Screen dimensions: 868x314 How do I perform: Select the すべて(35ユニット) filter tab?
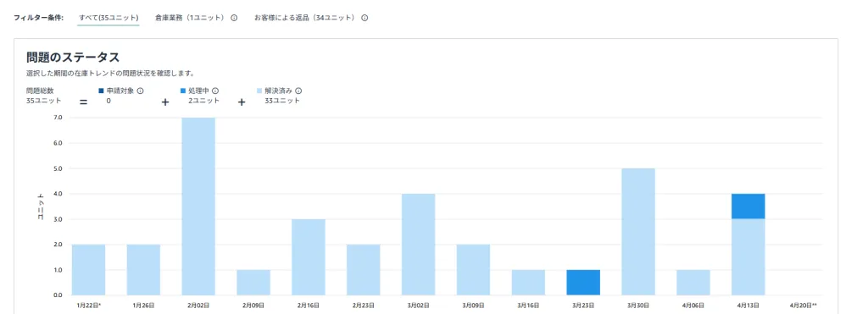108,18
